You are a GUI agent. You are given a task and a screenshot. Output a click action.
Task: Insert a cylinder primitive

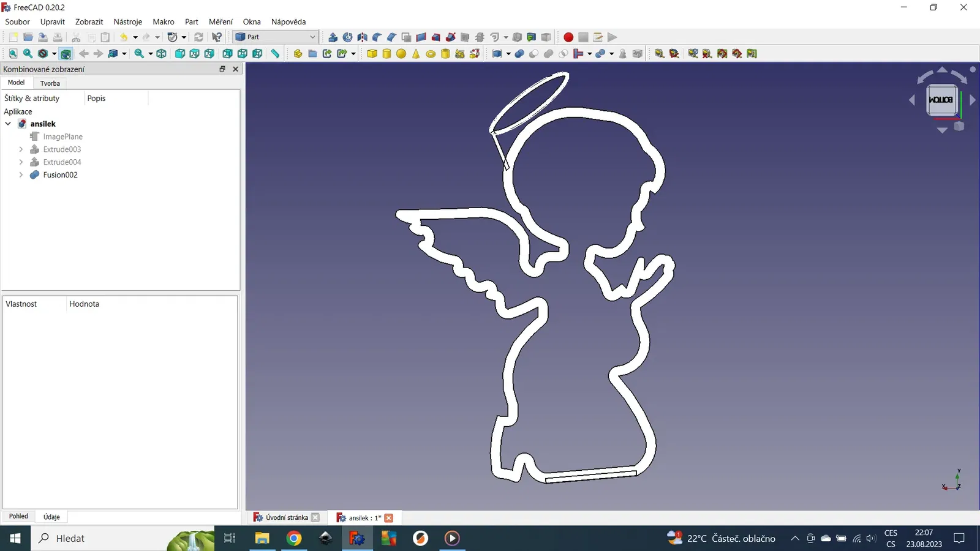(386, 54)
